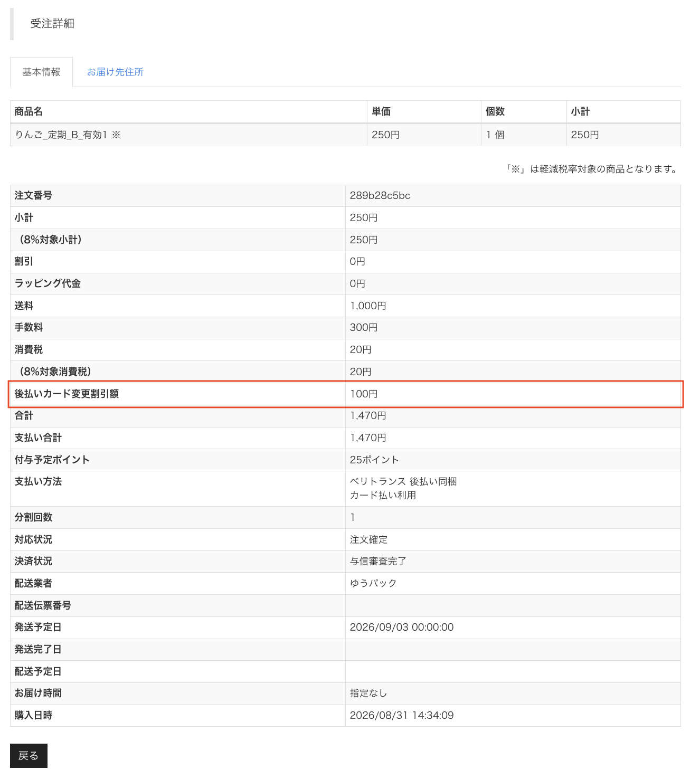Select the 配送業者 row label

33,583
